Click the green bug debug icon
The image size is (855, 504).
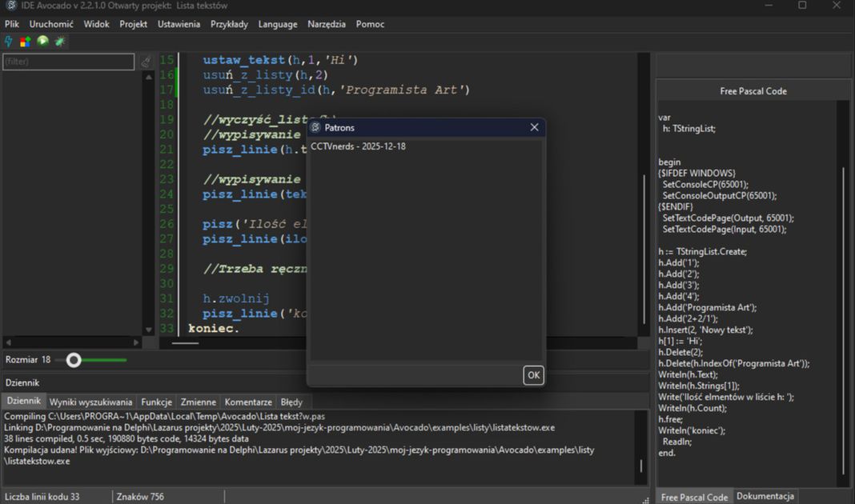coord(60,42)
